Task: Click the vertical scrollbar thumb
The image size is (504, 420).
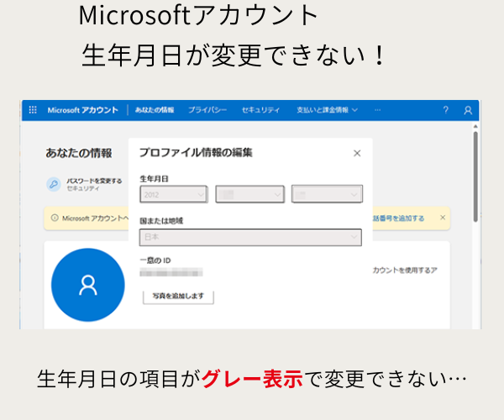Action: 475,176
